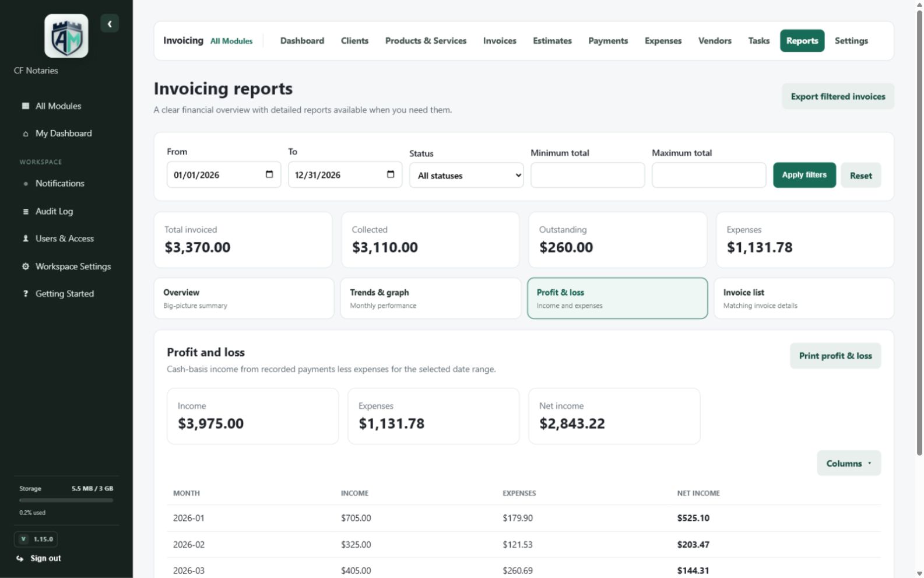Open My Dashboard in the sidebar

coord(66,134)
